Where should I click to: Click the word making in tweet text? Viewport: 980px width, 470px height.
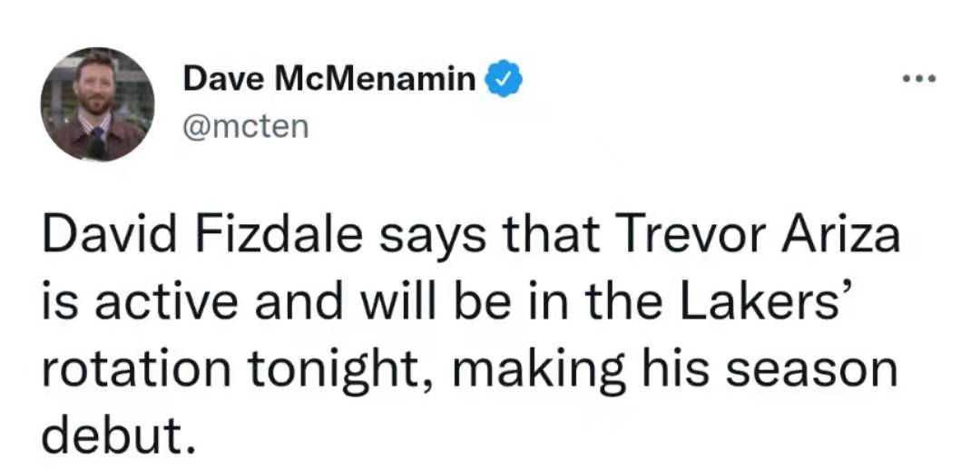pyautogui.click(x=537, y=373)
